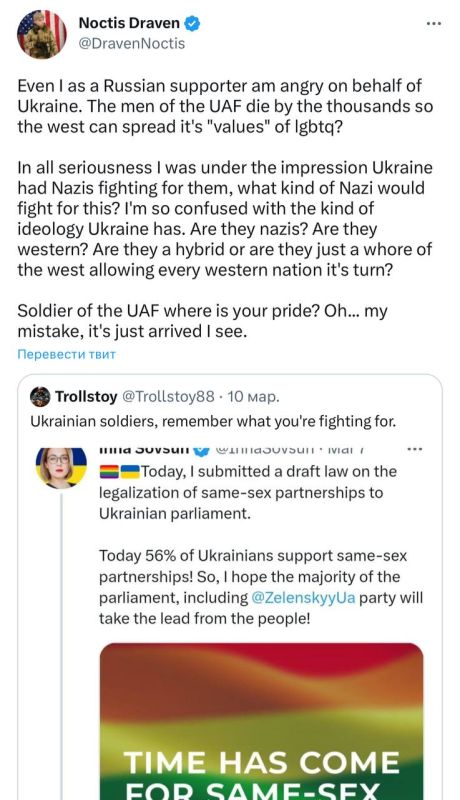Click the Ukrainian flag emoji in embedded tweet
Image resolution: width=460 pixels, height=800 pixels.
coord(130,471)
